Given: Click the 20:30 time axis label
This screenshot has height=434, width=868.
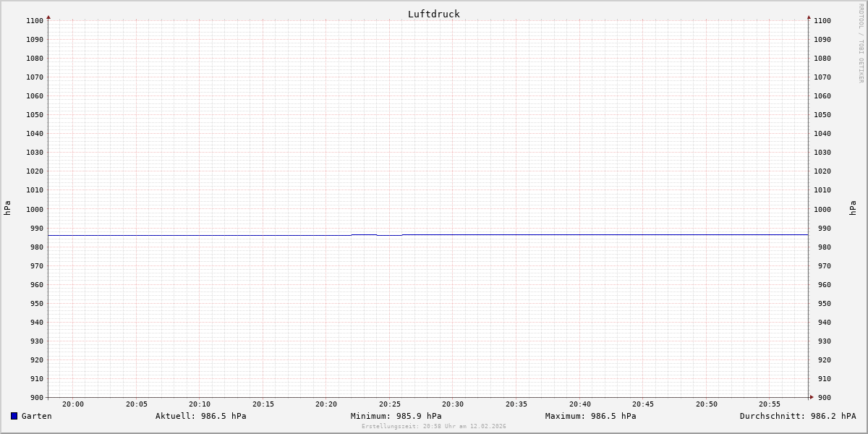Looking at the screenshot, I should [453, 404].
